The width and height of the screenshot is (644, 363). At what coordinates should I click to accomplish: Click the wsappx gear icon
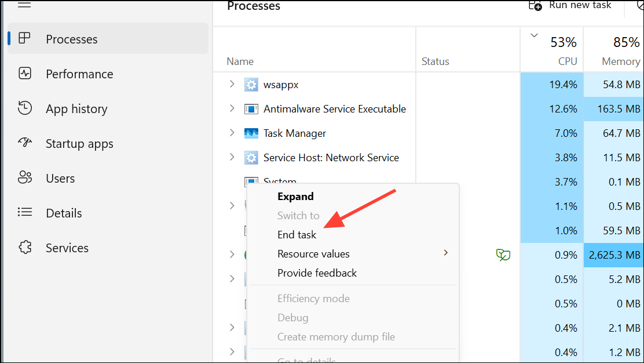coord(251,85)
